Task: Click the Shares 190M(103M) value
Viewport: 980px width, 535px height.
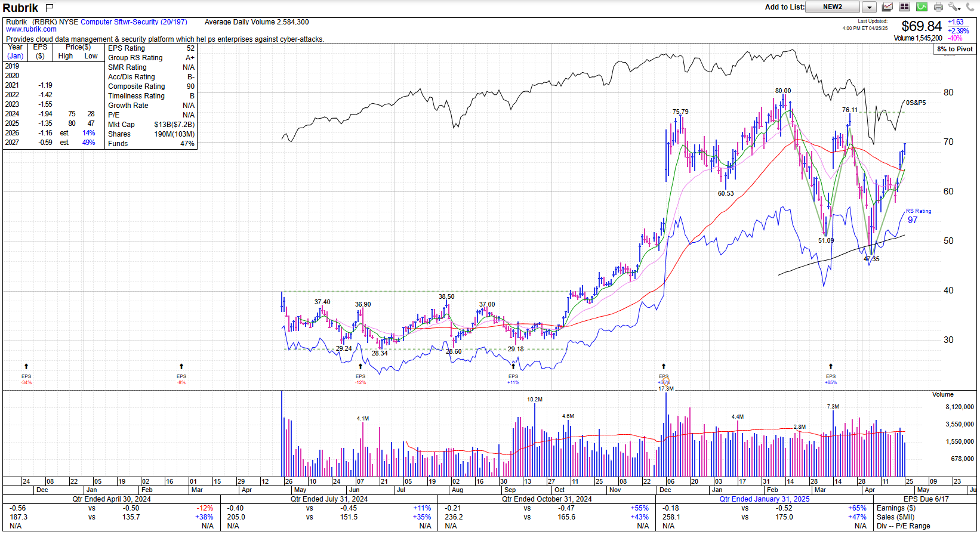Action: click(x=174, y=134)
